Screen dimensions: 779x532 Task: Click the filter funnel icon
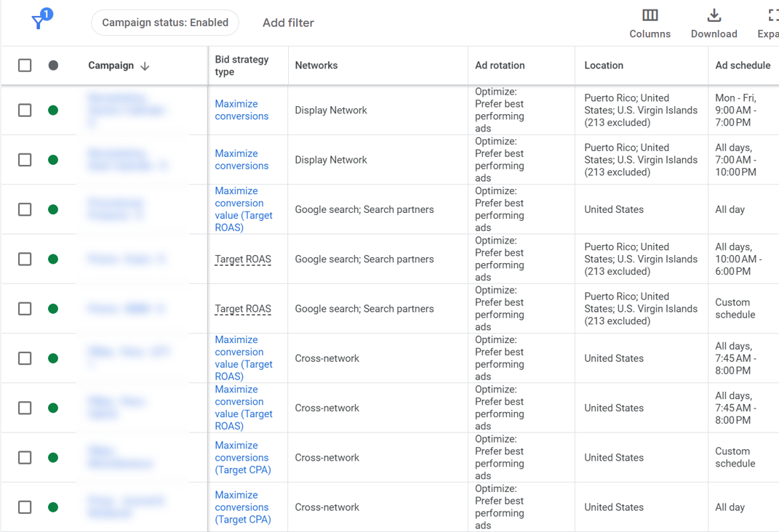tap(39, 22)
